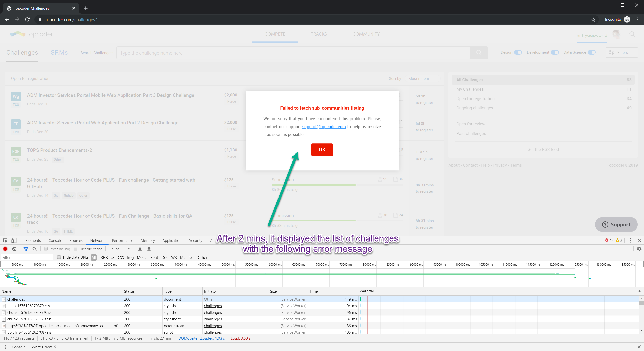This screenshot has height=351, width=644.
Task: Toggle the network filter funnel icon
Action: click(26, 249)
